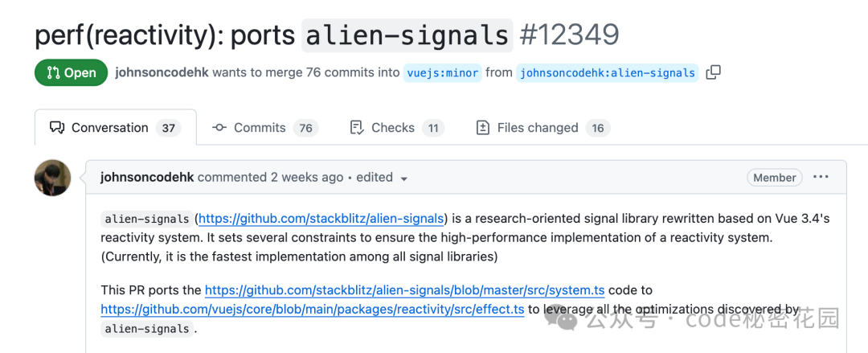Select the Conversation tab
Image resolution: width=868 pixels, height=353 pixels.
click(115, 128)
